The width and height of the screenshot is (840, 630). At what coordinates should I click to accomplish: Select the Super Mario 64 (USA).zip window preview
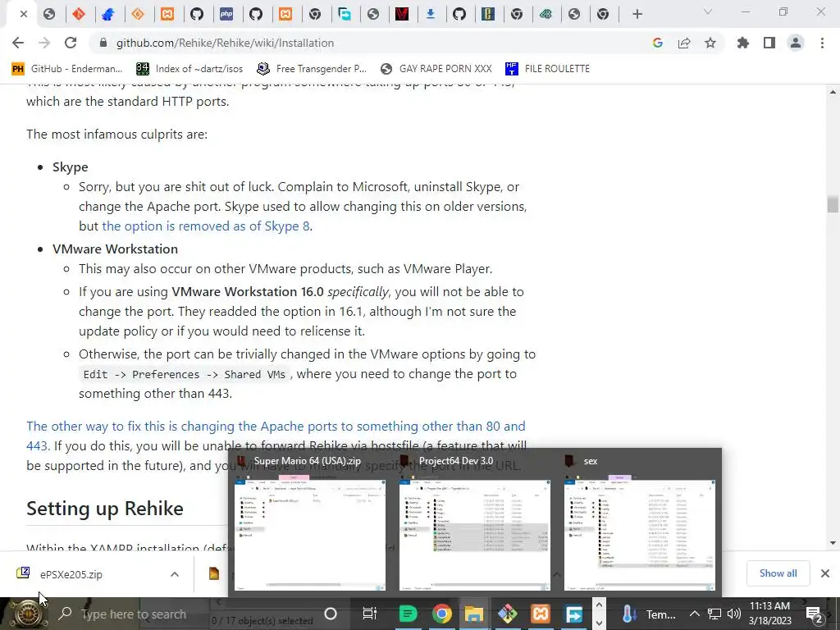pyautogui.click(x=309, y=523)
